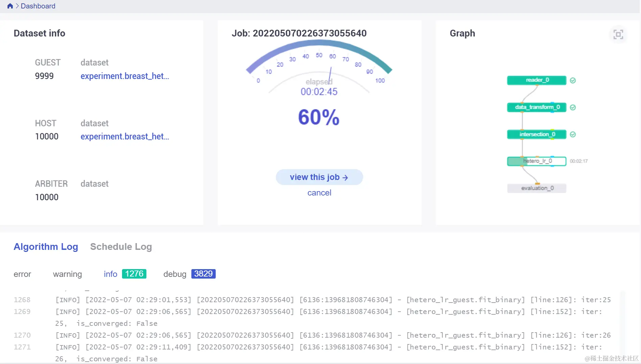The image size is (641, 364).
Task: Click HOST party ID 10000
Action: [x=47, y=136]
